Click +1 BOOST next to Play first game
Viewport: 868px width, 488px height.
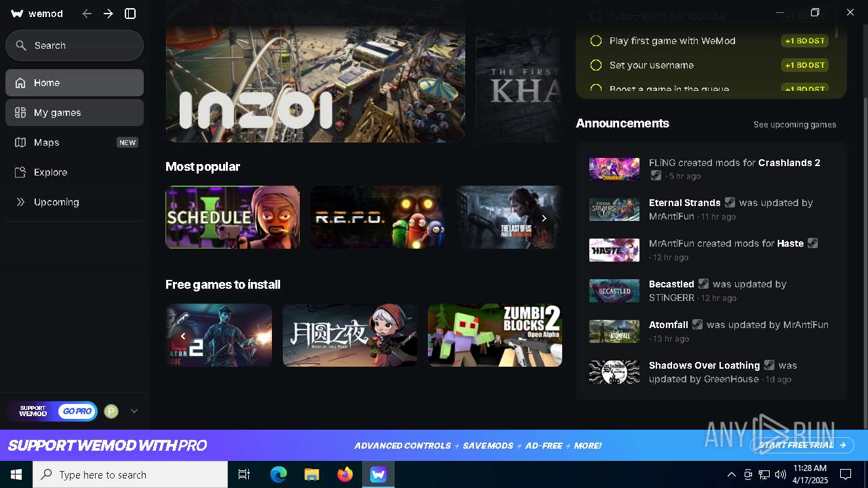pos(805,41)
